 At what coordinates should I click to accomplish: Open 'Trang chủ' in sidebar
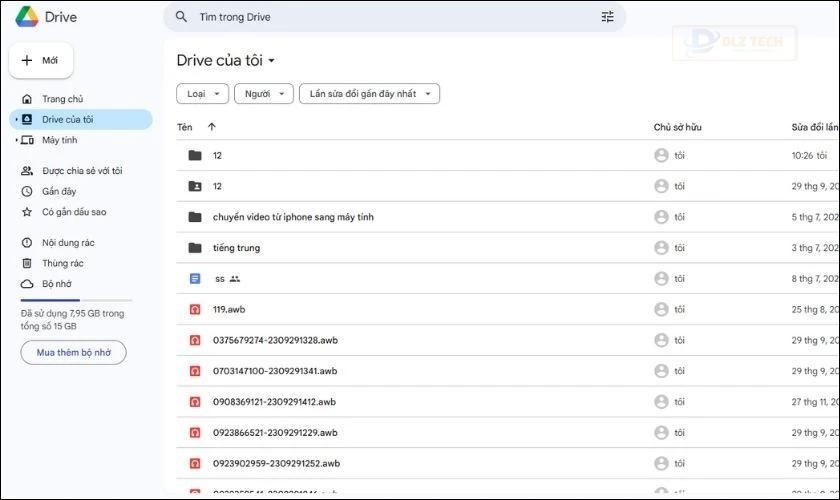(63, 99)
